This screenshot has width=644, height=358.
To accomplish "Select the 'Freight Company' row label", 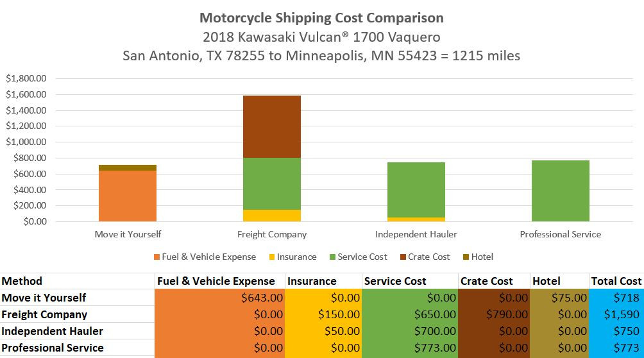I will (x=77, y=314).
